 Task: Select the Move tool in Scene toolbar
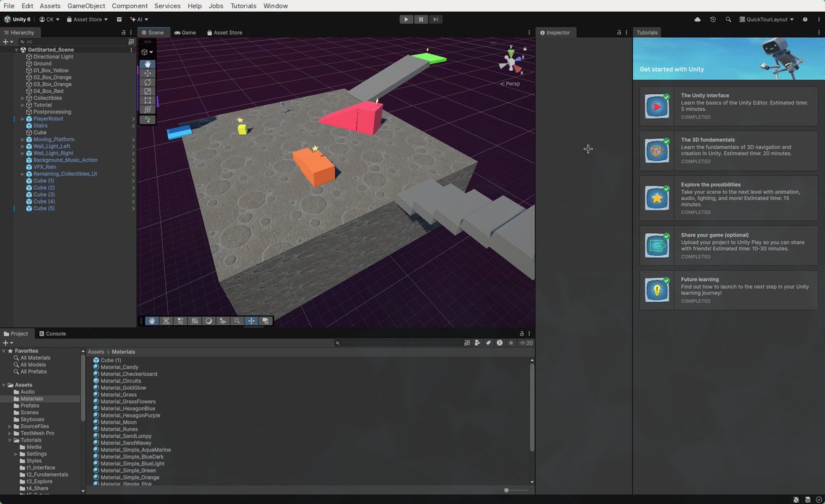pos(147,73)
